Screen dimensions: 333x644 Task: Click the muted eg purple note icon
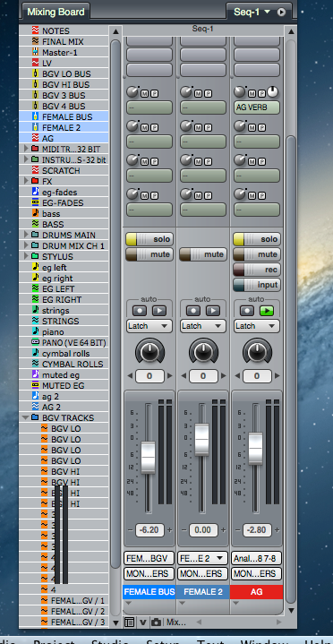click(x=35, y=374)
